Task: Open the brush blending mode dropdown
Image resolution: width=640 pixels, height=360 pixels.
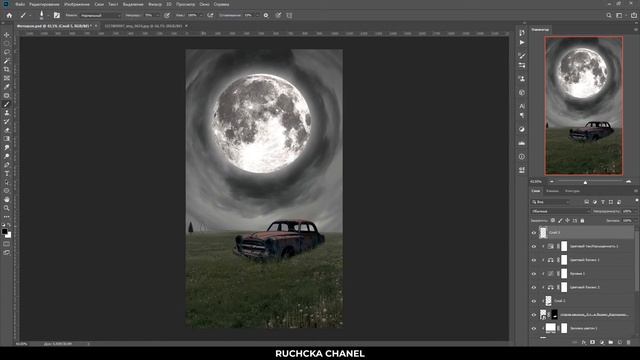Action: click(x=100, y=16)
